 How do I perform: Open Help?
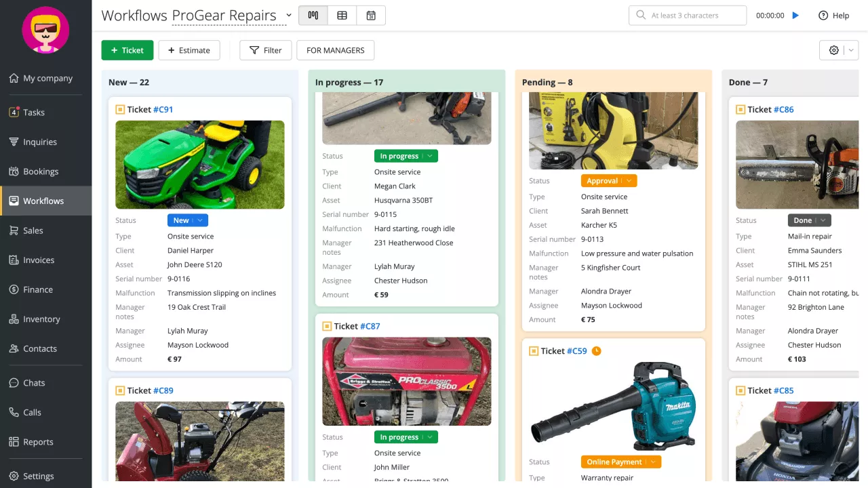[x=833, y=15]
